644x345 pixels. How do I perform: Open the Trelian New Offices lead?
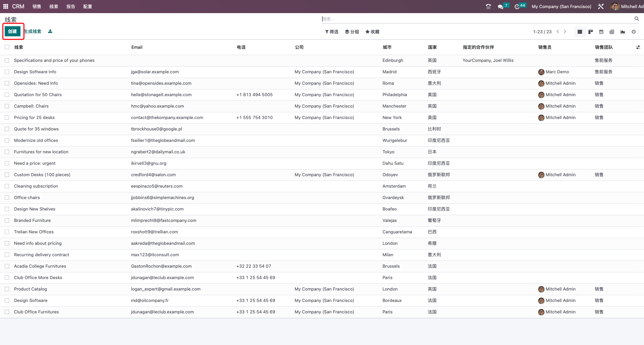pyautogui.click(x=34, y=232)
